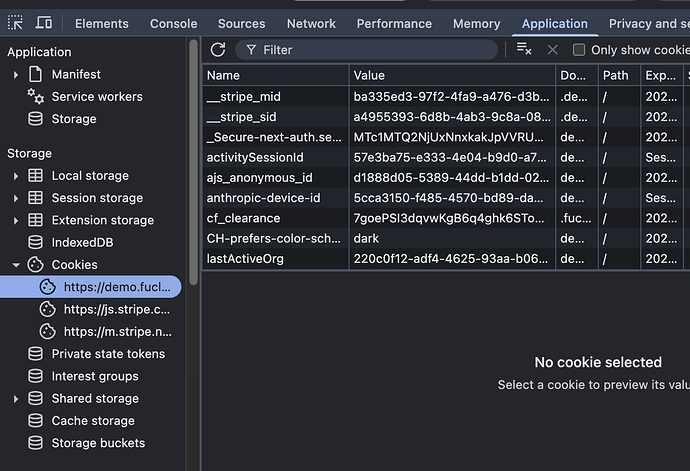Select the __stripe_sid cookie row
This screenshot has height=471, width=690.
pos(446,117)
